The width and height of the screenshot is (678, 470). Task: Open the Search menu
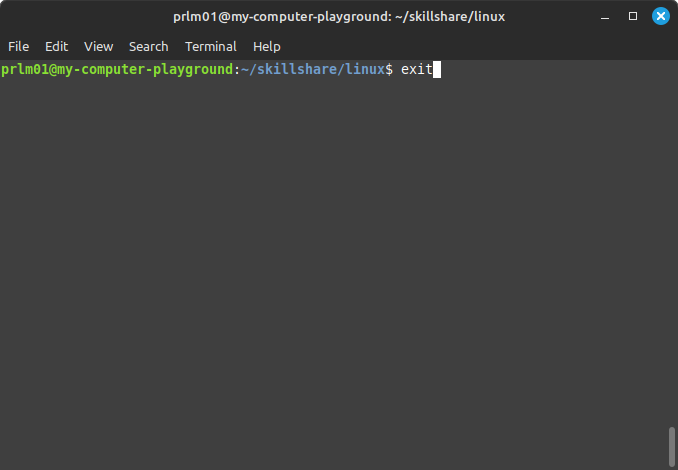(x=149, y=46)
